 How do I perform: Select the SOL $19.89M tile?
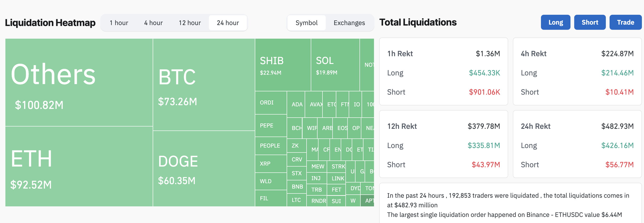pyautogui.click(x=335, y=65)
